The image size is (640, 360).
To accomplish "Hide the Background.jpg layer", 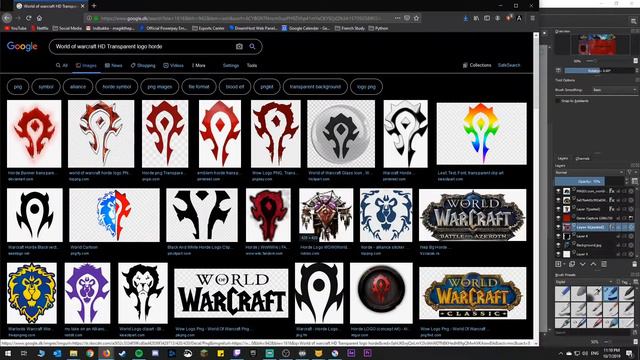I will click(x=558, y=245).
